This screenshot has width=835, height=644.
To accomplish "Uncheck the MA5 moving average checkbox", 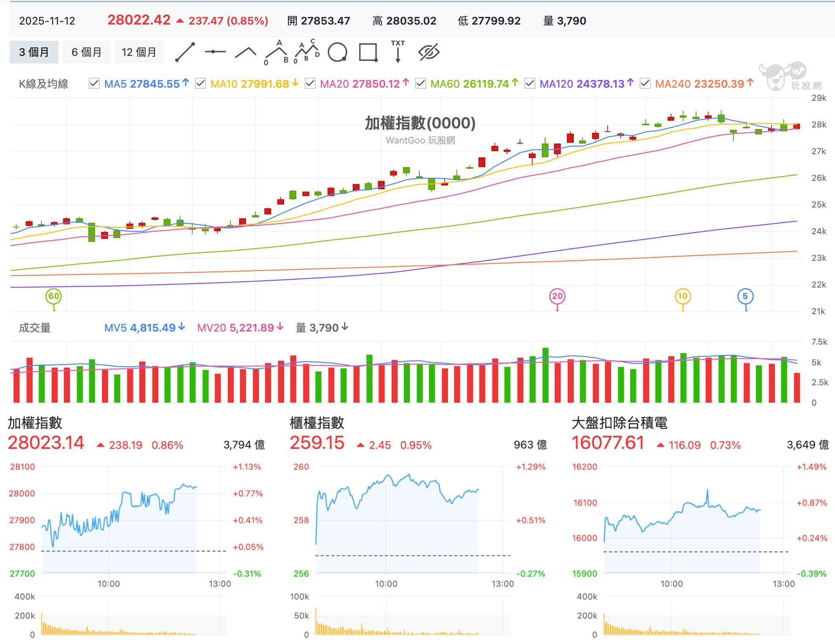I will pos(94,83).
